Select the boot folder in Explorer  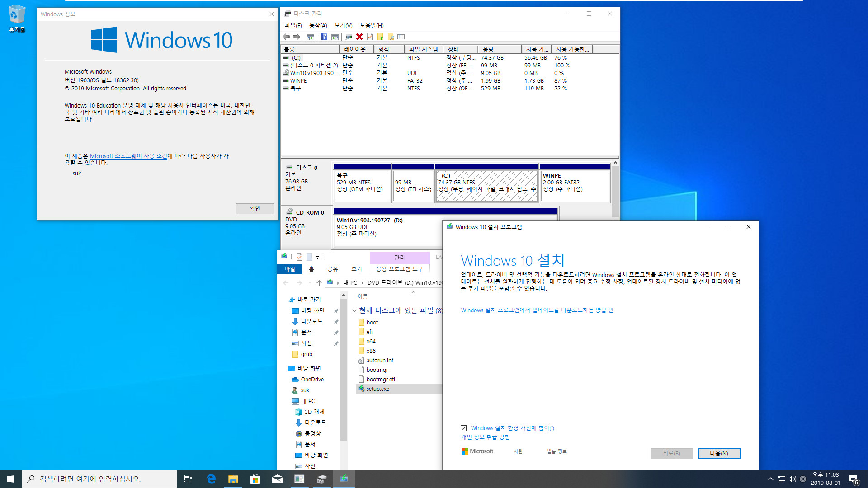pos(372,323)
